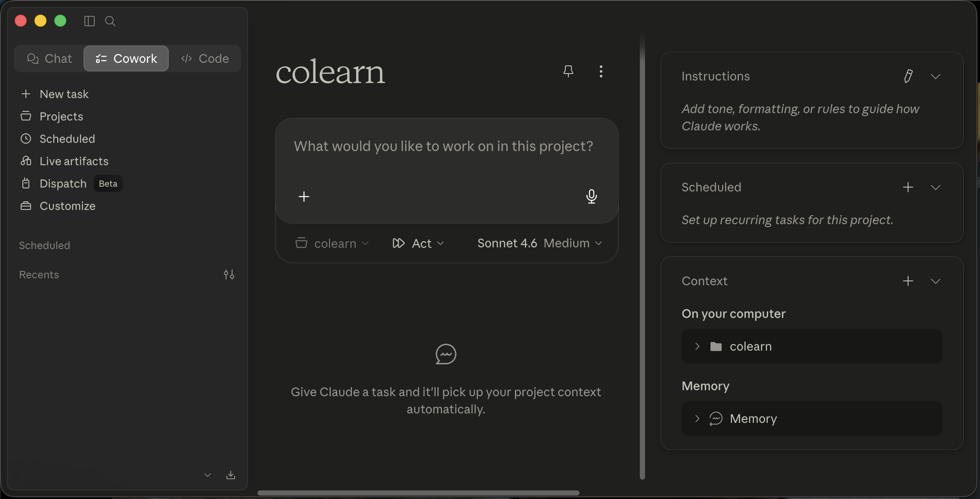Collapse the Context panel chevron
Screen dimensions: 980x499
click(x=936, y=281)
